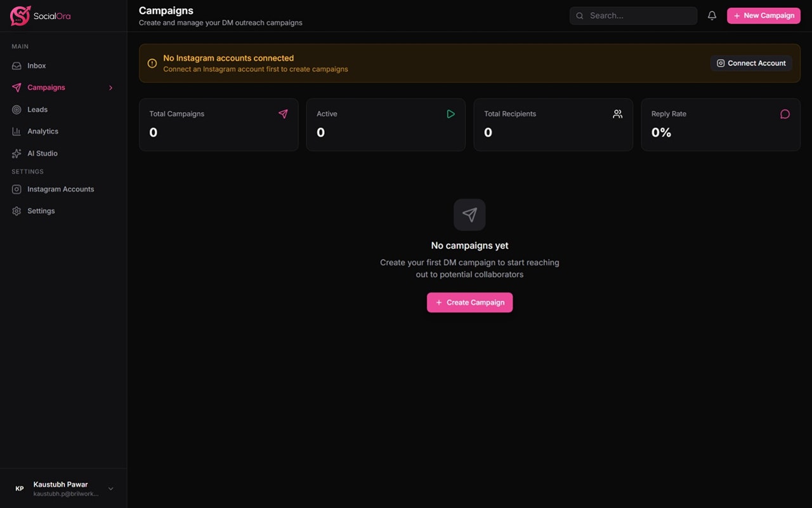Screen dimensions: 812x508
Task: Click the AI Studio sparkle icon
Action: pyautogui.click(x=16, y=154)
